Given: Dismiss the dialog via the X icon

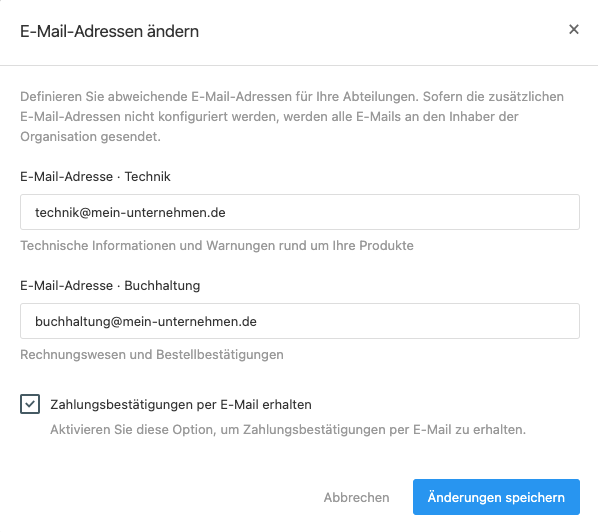Looking at the screenshot, I should 574,29.
